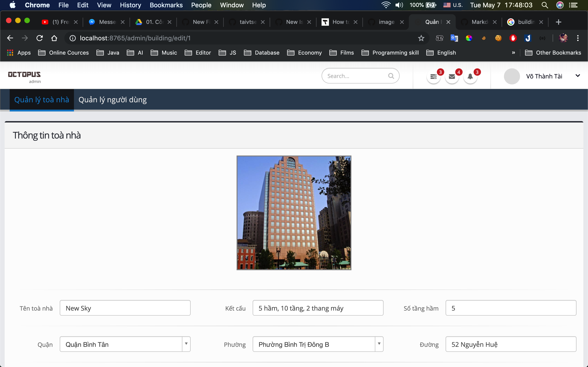Open the Database bookmarks folder
The image size is (588, 367).
pos(266,53)
